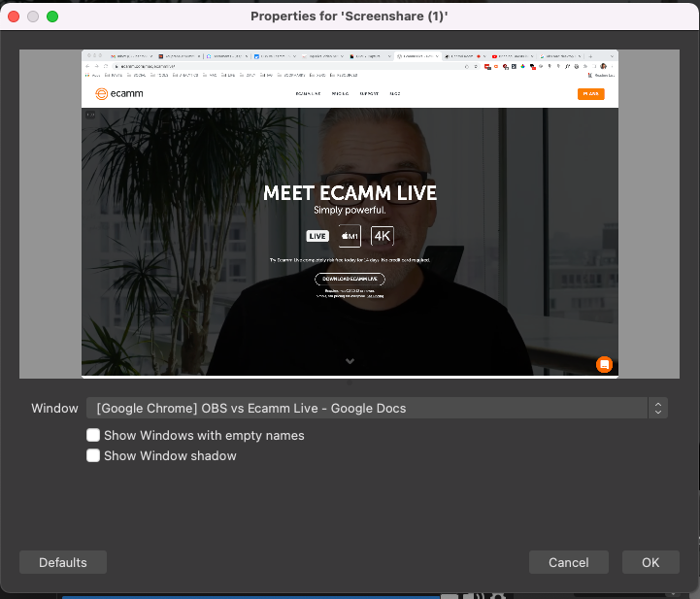This screenshot has width=700, height=599.
Task: Click the orange button beside ecamm navigation
Action: pyautogui.click(x=590, y=94)
